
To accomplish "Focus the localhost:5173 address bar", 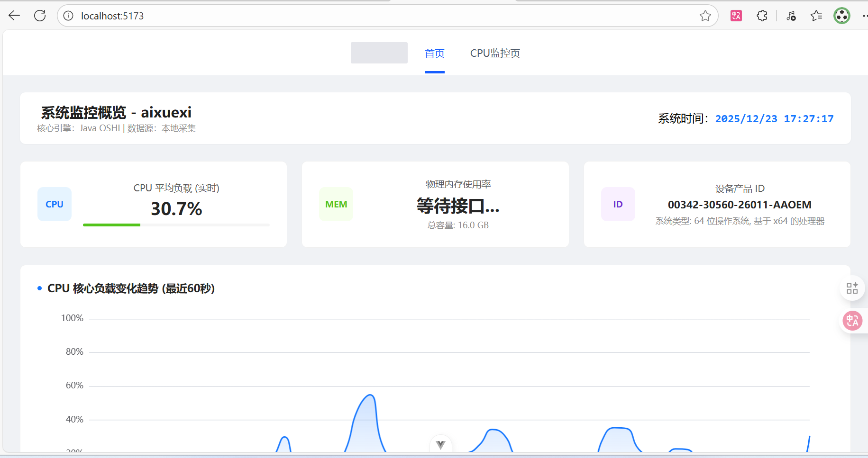I will click(x=387, y=16).
